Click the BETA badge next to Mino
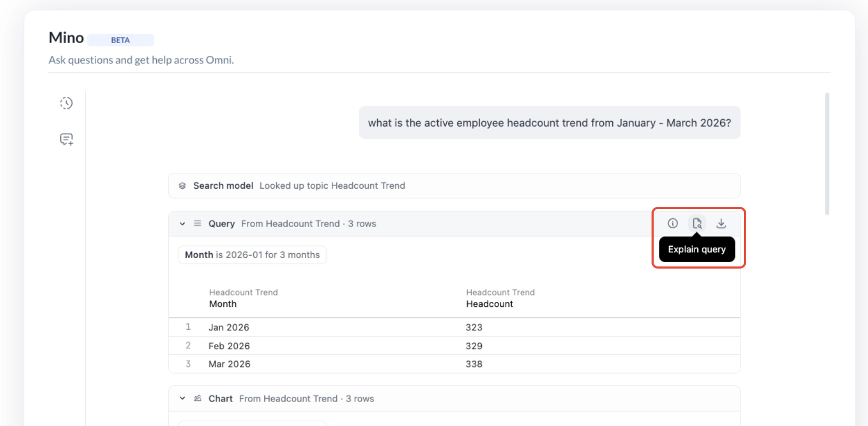868x426 pixels. pyautogui.click(x=121, y=40)
